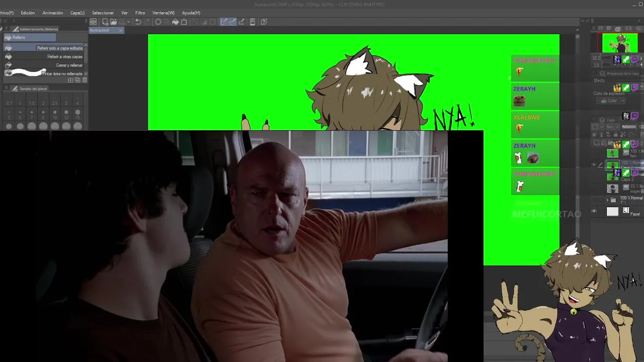This screenshot has width=644, height=362.
Task: Click the Navigator preview thumbnail
Action: 620,43
